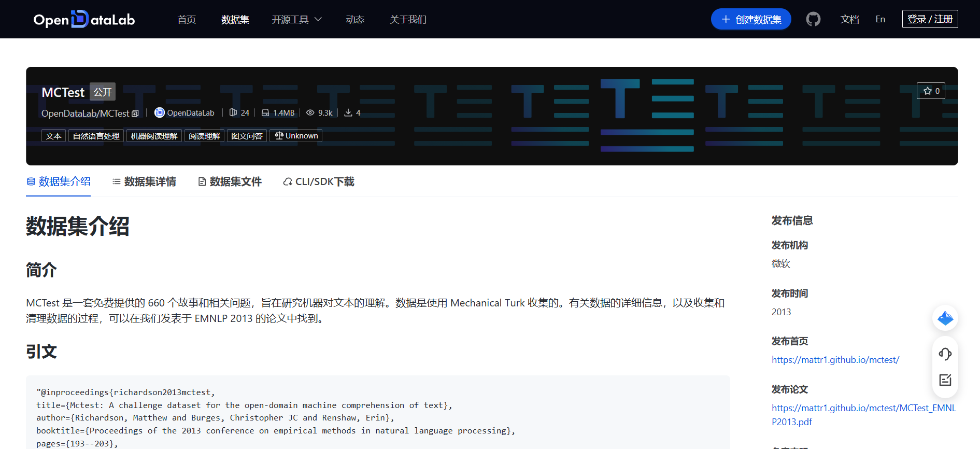Open the MCTest_EMNLP2013.pdf paper link
The image size is (980, 449).
tap(864, 415)
